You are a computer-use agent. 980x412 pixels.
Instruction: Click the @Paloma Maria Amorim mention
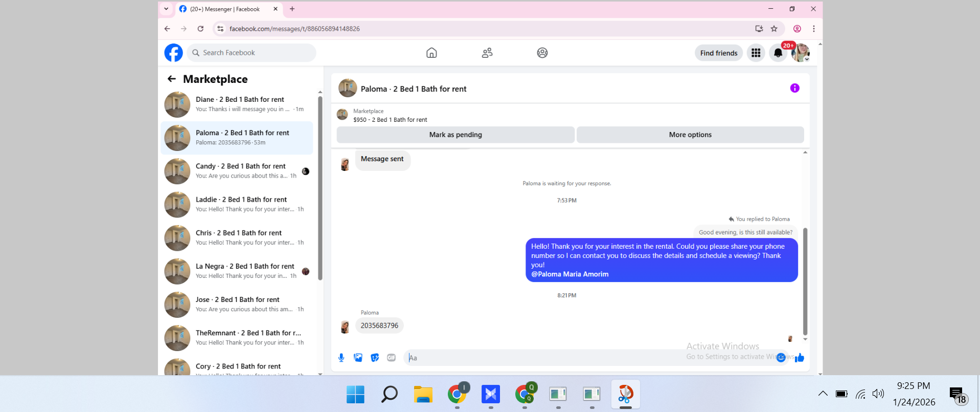569,274
